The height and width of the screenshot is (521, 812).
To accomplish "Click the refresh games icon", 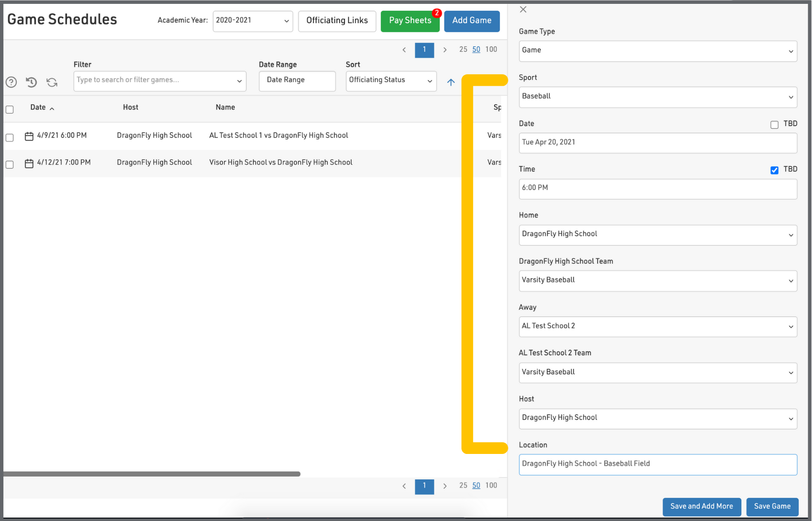I will pyautogui.click(x=52, y=82).
